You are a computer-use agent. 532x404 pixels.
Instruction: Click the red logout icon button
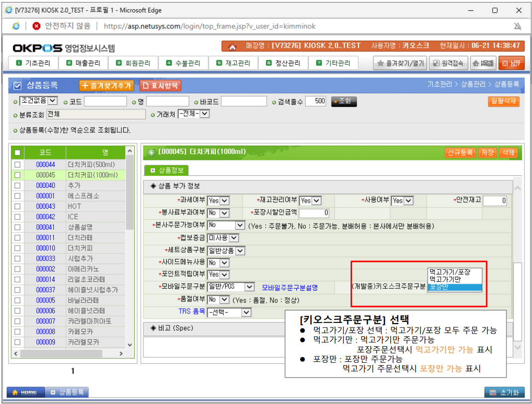[511, 63]
